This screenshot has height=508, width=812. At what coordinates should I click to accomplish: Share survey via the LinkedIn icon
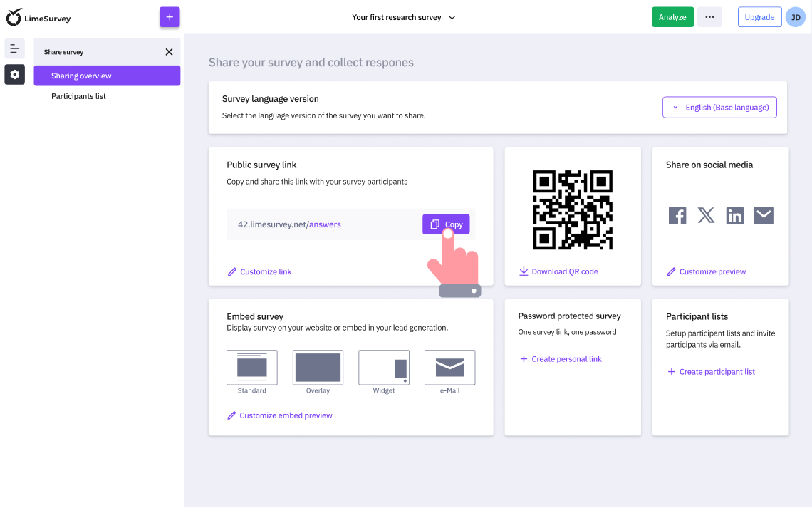point(734,215)
